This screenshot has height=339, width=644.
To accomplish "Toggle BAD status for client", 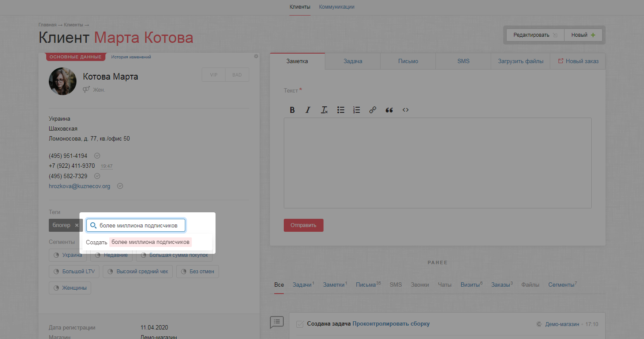I will [x=237, y=75].
